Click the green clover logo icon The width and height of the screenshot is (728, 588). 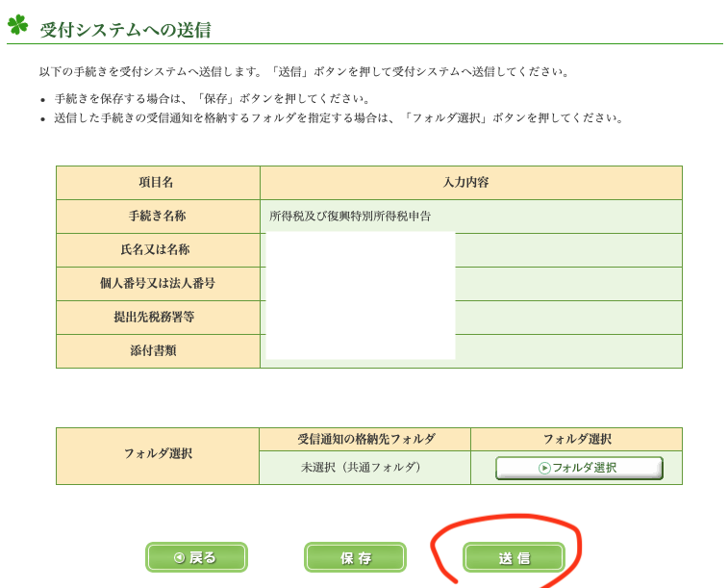pos(17,25)
